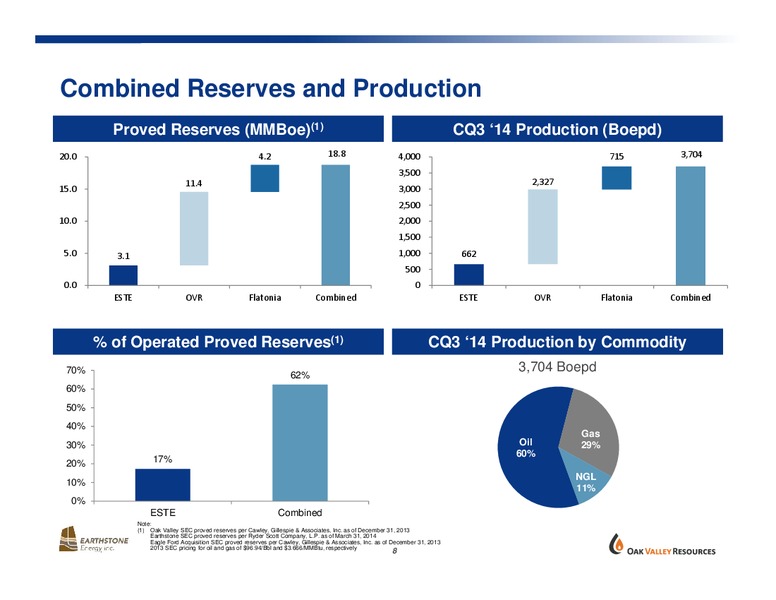Click the 62% data label

pyautogui.click(x=300, y=375)
